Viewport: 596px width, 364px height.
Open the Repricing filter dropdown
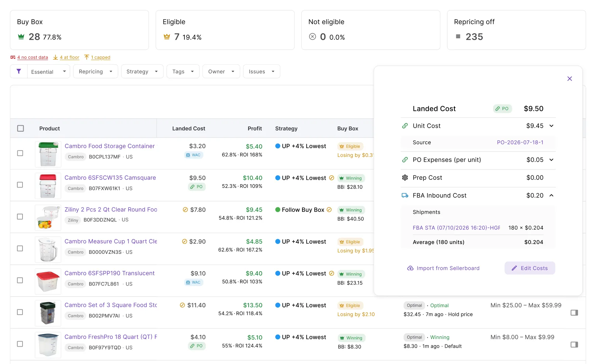point(96,71)
